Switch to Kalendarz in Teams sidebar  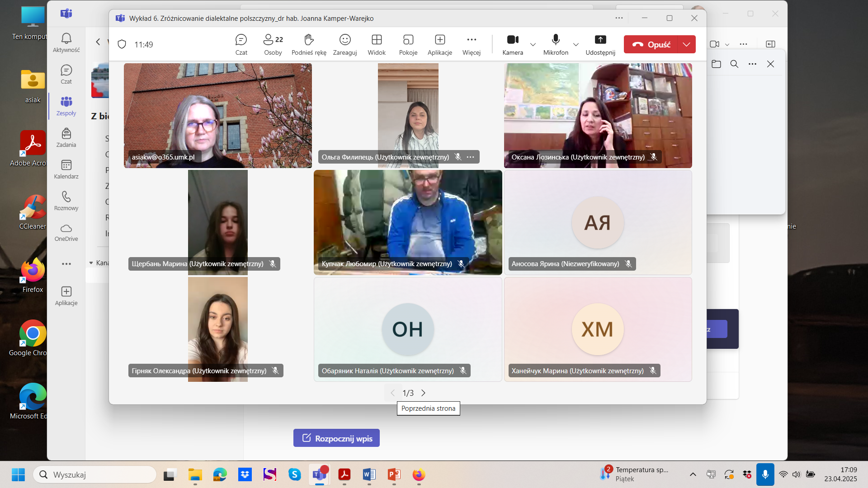pyautogui.click(x=66, y=169)
